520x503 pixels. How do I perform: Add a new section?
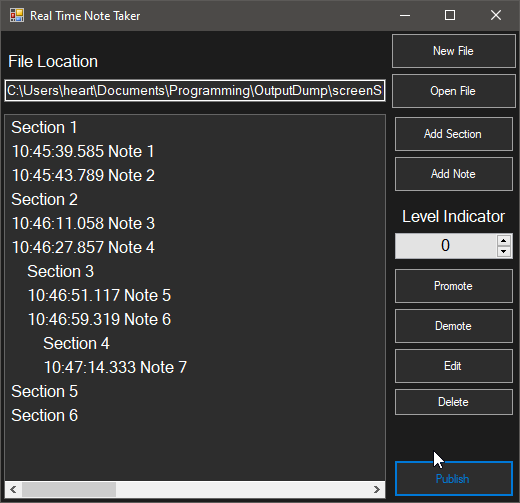[454, 134]
